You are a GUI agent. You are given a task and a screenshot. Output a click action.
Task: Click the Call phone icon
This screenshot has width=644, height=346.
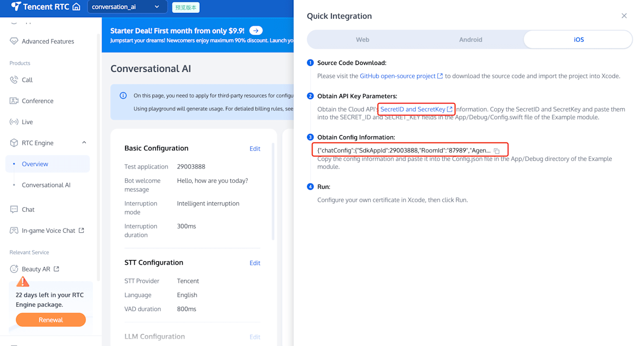(x=14, y=80)
